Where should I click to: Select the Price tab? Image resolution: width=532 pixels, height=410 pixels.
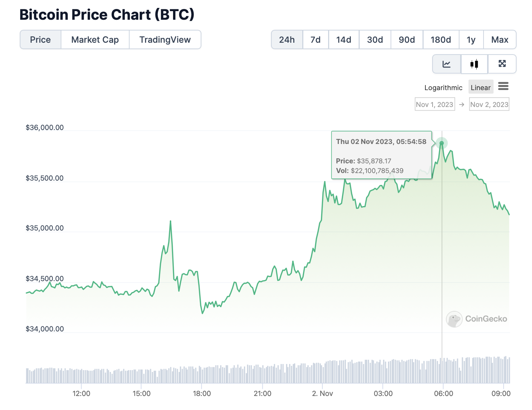[41, 40]
